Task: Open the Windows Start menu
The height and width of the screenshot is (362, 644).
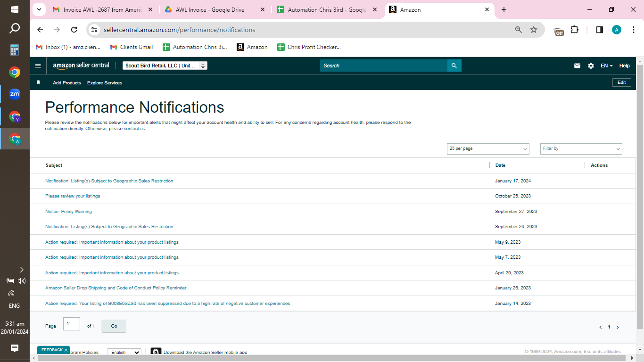Action: [15, 9]
